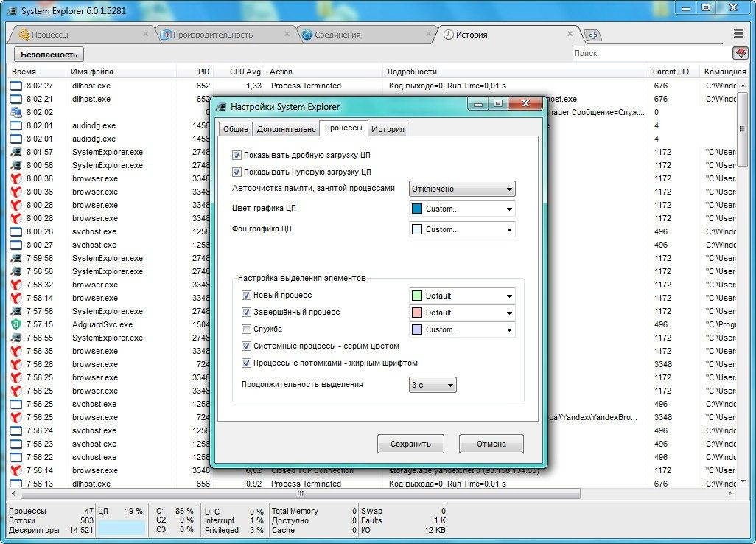756x544 pixels.
Task: Click the SystemExplorer.exe icon at 7:56:55
Action: pyautogui.click(x=16, y=338)
